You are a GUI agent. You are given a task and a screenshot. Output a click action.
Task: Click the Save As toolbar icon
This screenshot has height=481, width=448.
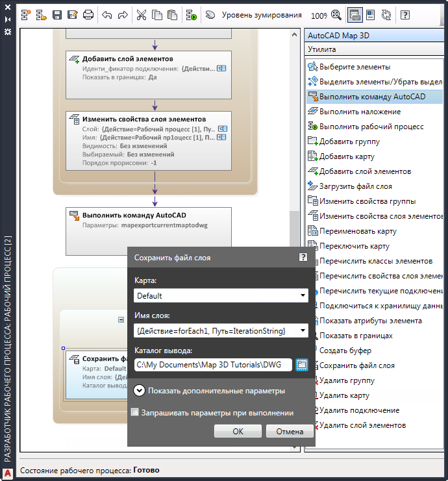[73, 15]
